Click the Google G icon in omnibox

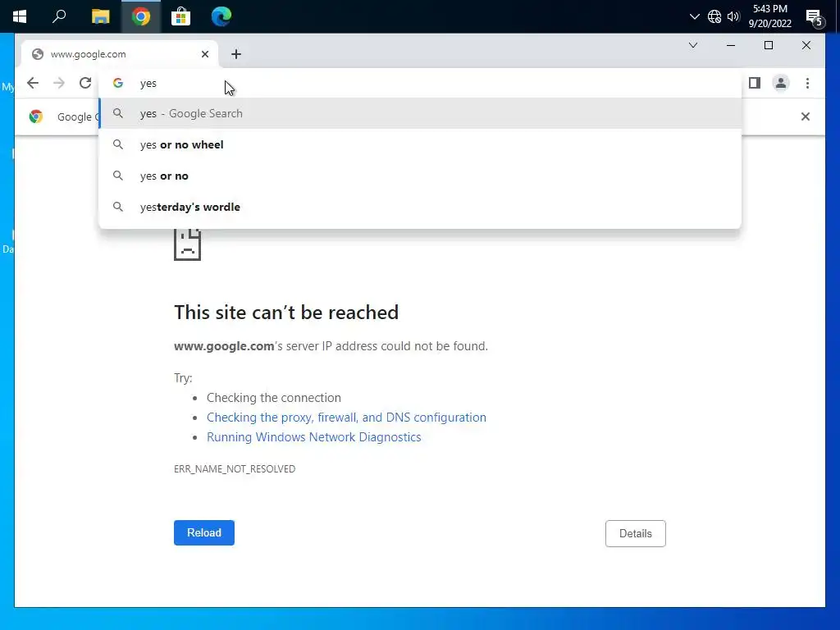pyautogui.click(x=118, y=83)
